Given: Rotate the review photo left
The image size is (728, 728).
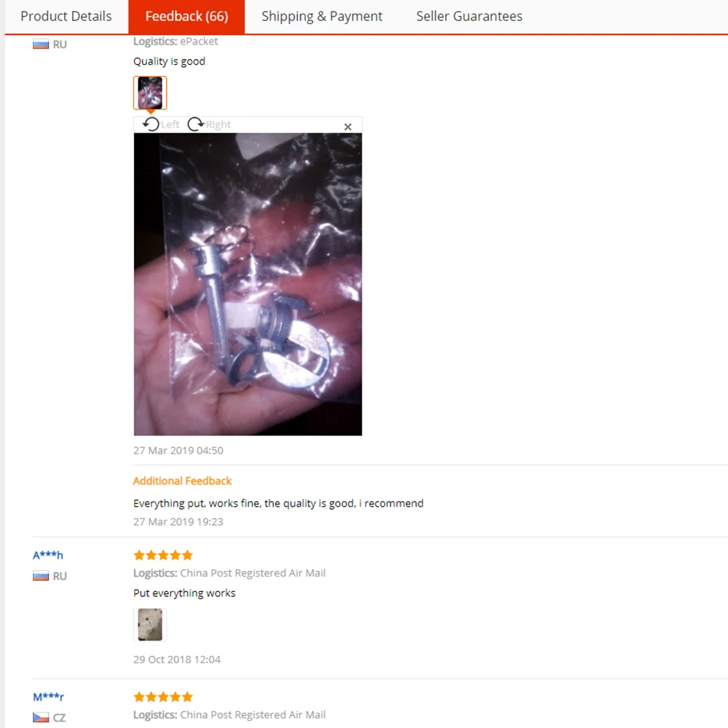Looking at the screenshot, I should (160, 124).
